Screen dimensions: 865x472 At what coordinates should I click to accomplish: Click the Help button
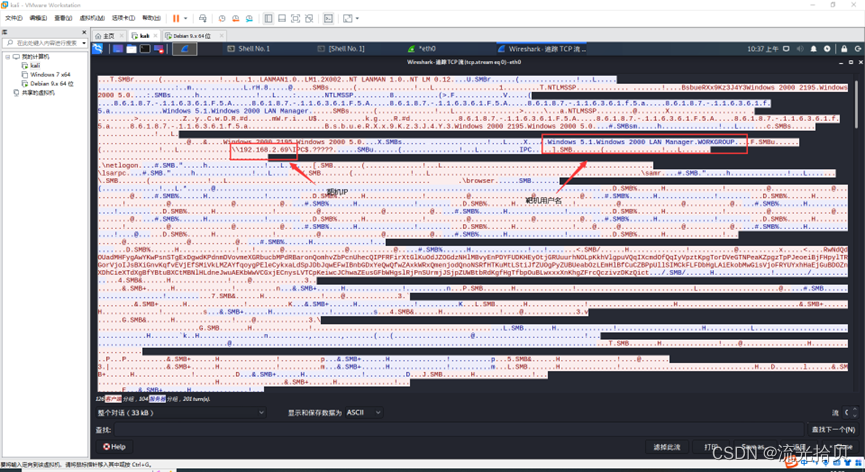(114, 447)
